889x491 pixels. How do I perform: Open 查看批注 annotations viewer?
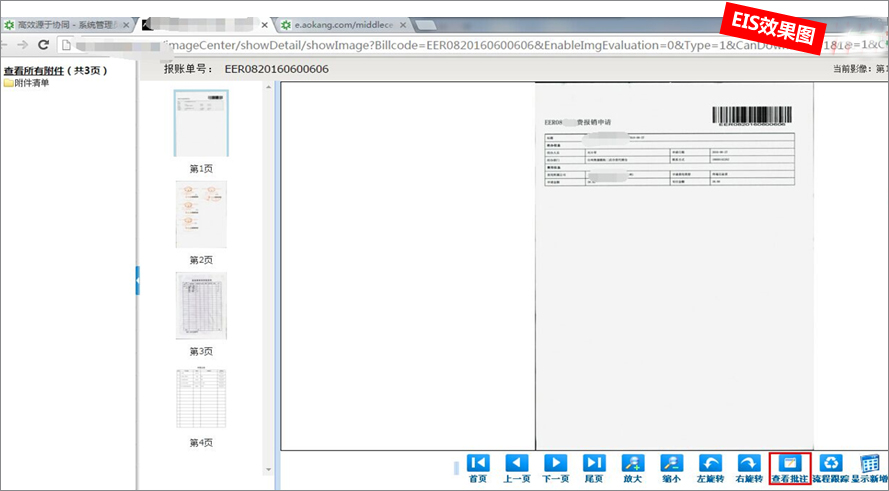(789, 463)
